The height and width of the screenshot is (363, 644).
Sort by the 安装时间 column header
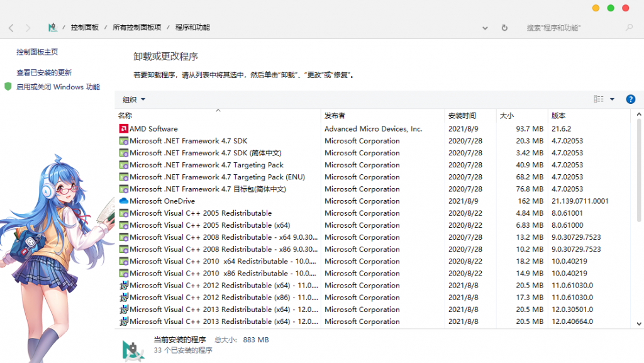click(x=470, y=115)
